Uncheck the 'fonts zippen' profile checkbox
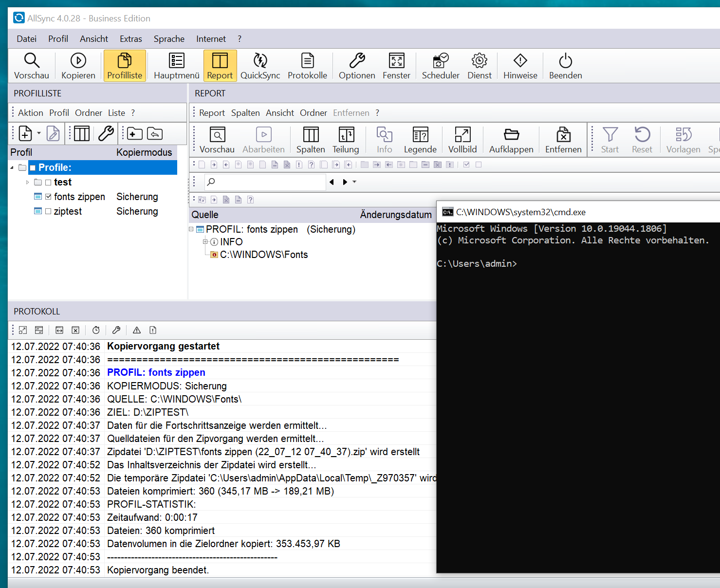The width and height of the screenshot is (720, 588). pyautogui.click(x=48, y=197)
